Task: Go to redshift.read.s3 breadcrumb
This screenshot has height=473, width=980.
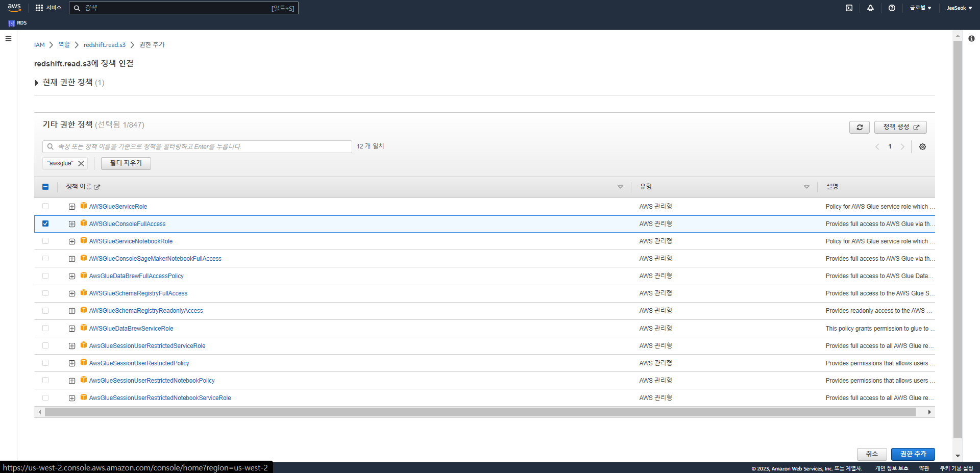Action: [x=105, y=45]
